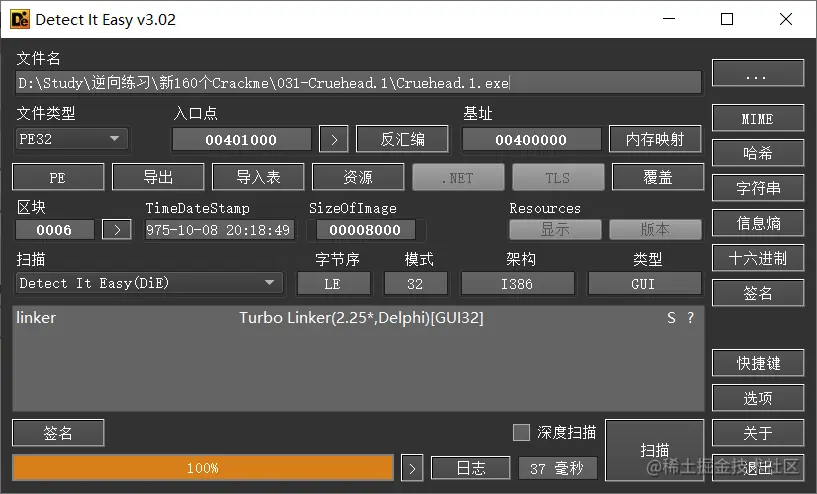Open the 覆盖 overlay button

pos(658,177)
